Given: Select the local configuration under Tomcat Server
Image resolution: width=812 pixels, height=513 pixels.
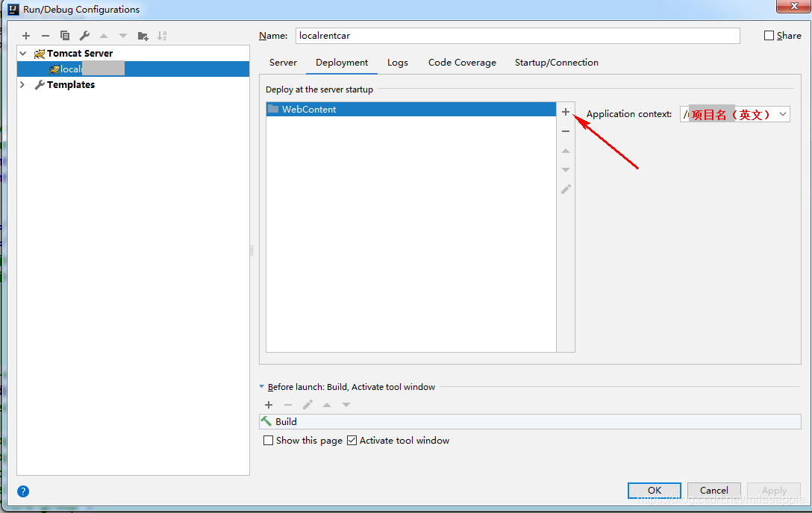Looking at the screenshot, I should coord(133,69).
